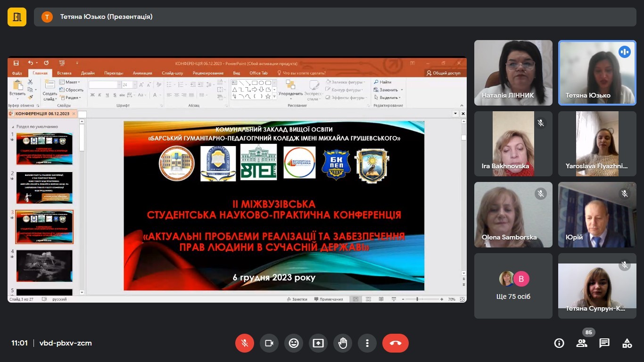Open the three-dot more options menu
644x362 pixels.
pos(367,343)
